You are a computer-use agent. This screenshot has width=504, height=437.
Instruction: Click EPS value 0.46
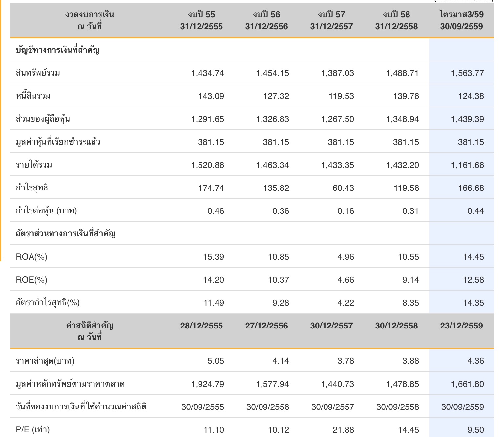pyautogui.click(x=216, y=211)
